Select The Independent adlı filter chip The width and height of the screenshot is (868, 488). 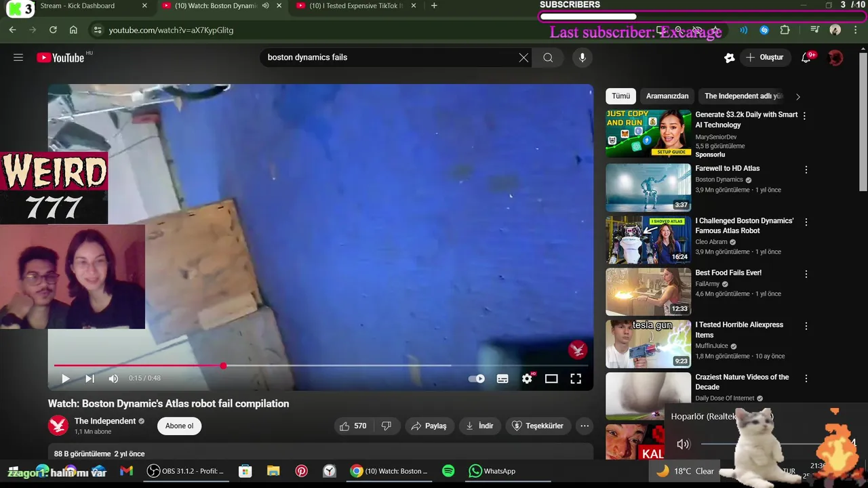(x=743, y=96)
